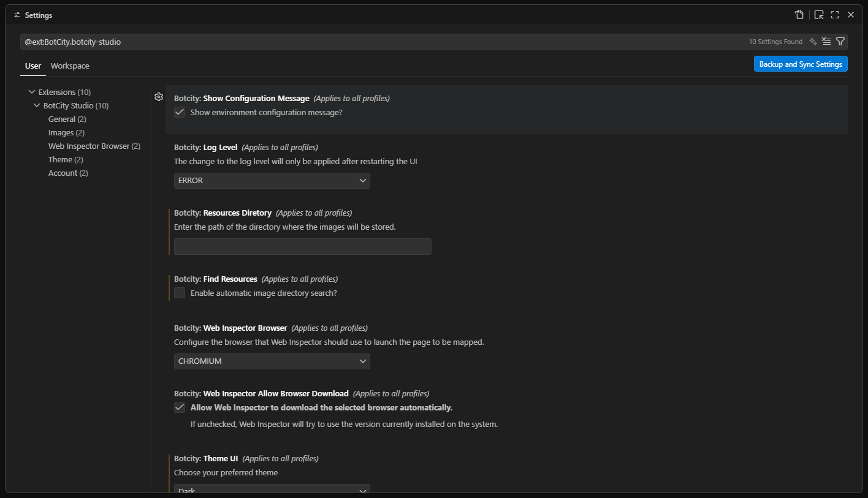The width and height of the screenshot is (868, 498).
Task: Click the 'Botcity: Log Level' heading
Action: (x=206, y=148)
